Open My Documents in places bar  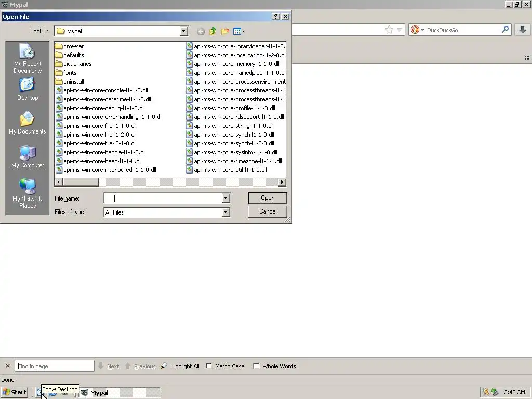click(x=28, y=123)
